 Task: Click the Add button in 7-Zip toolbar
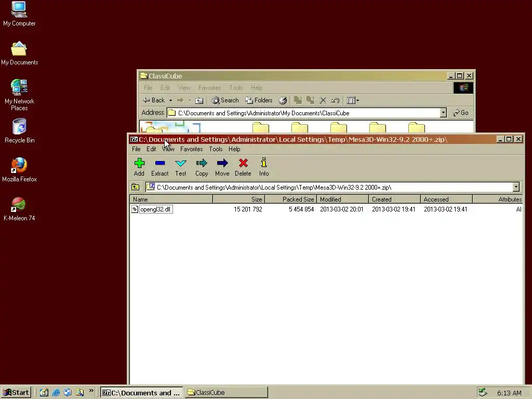click(x=139, y=167)
